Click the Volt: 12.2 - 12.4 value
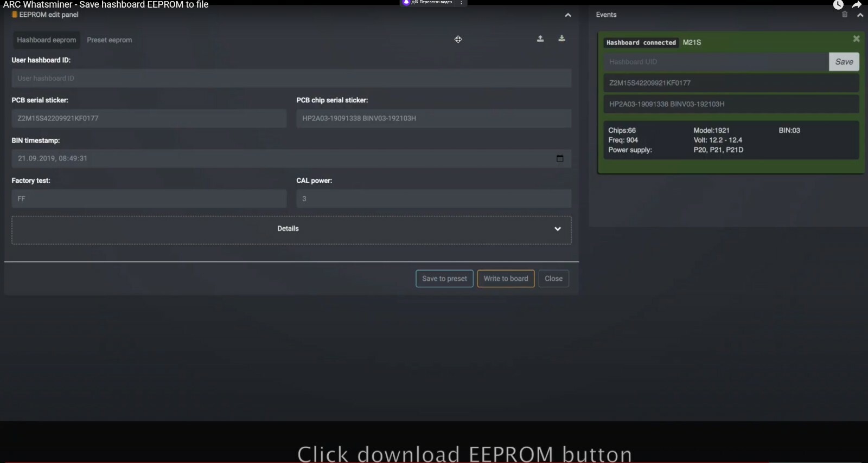The width and height of the screenshot is (868, 463). click(x=718, y=140)
